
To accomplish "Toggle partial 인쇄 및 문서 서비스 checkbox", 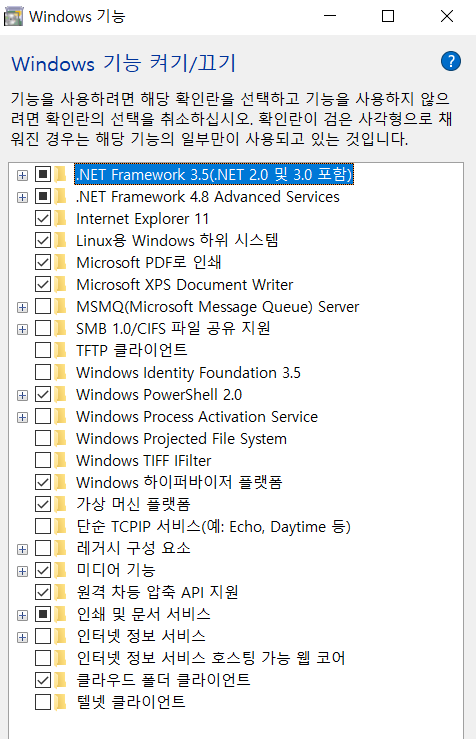I will (43, 614).
